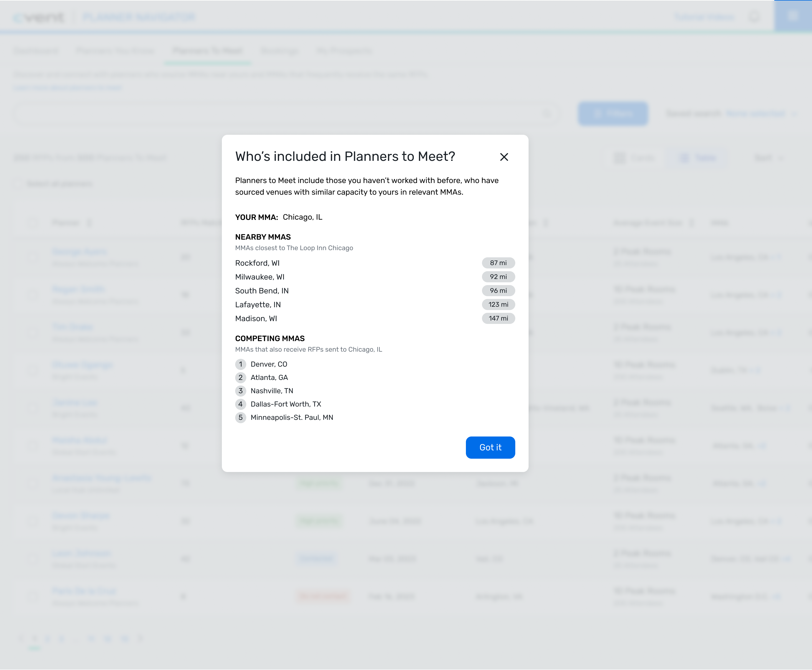Select Milwaukee, WI in nearby MMAs

[260, 277]
